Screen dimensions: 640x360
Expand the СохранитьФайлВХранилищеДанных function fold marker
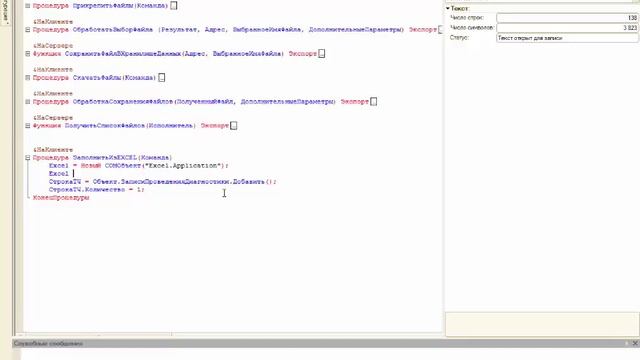point(28,53)
